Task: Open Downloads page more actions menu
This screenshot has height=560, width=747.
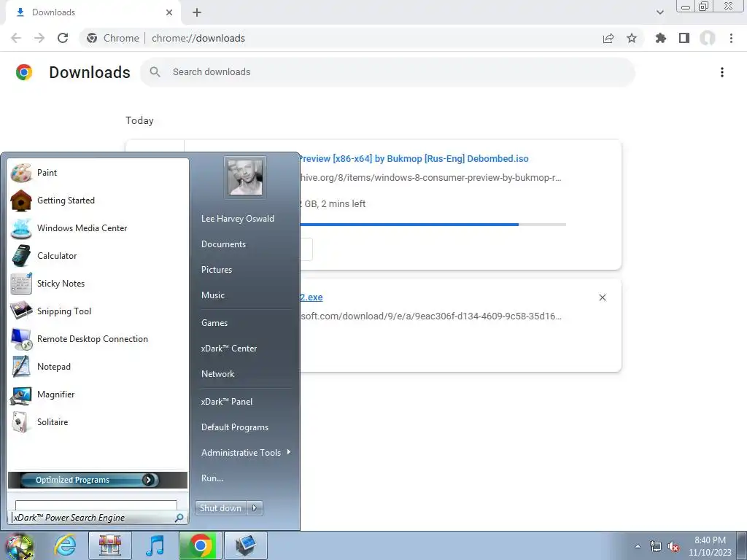Action: [x=722, y=72]
